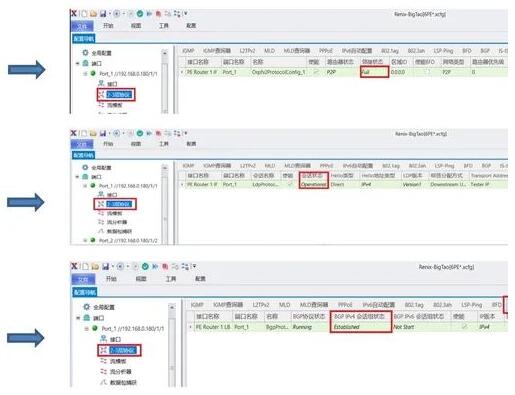Toggle the enable checkbox in the BgpProtocol row
The width and height of the screenshot is (515, 395).
coord(464,327)
